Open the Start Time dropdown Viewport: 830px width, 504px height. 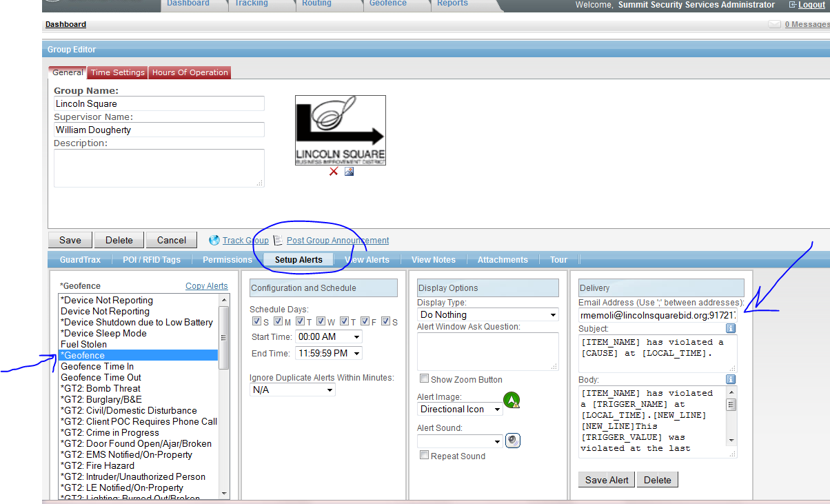(x=328, y=336)
